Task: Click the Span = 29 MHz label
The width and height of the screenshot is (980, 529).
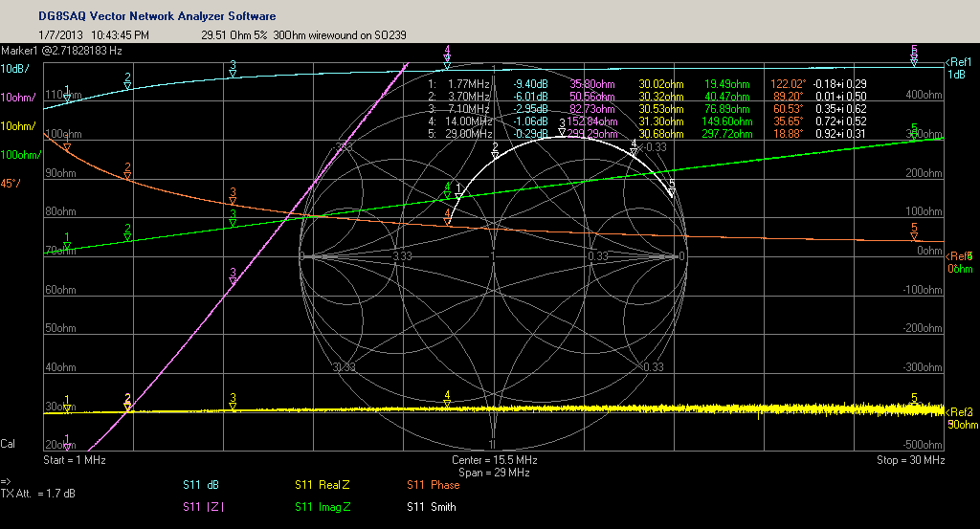Action: coord(495,473)
